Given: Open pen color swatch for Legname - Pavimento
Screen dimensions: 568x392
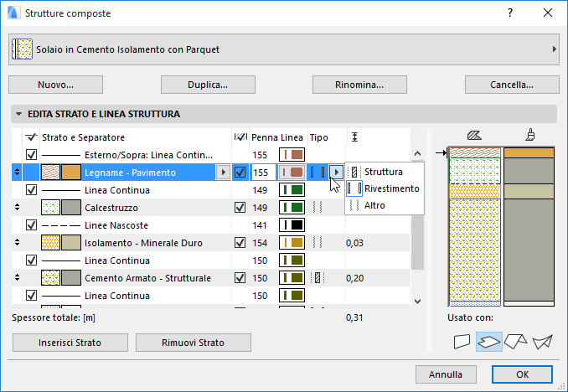Looking at the screenshot, I should (x=292, y=172).
